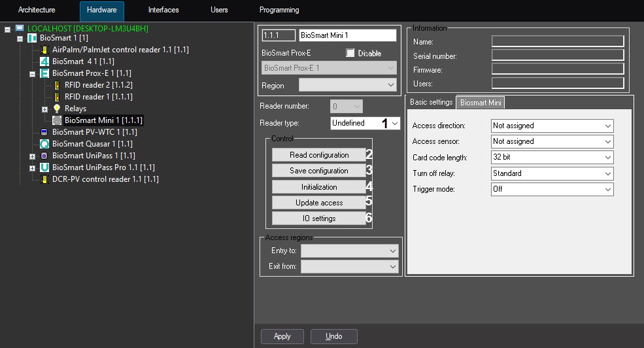Click the AirPalm/PalmJet control reader icon

tap(44, 50)
